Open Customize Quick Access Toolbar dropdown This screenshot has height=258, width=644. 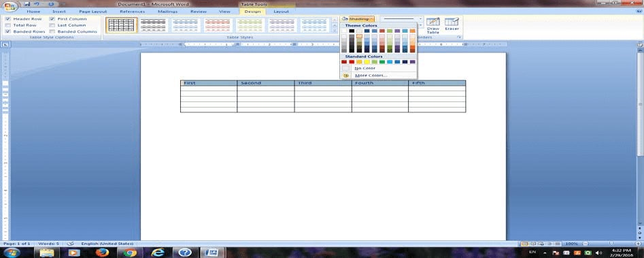[63, 4]
